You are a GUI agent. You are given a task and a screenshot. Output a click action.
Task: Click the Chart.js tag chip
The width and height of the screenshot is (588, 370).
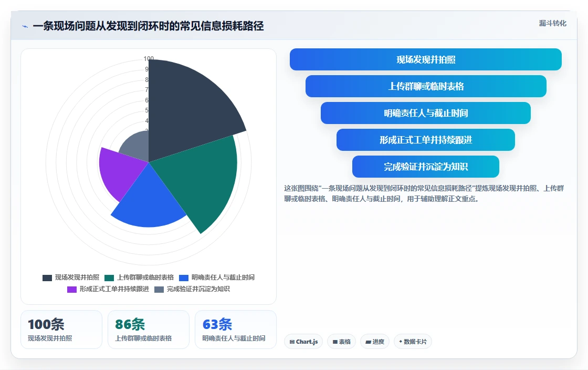[x=303, y=342]
